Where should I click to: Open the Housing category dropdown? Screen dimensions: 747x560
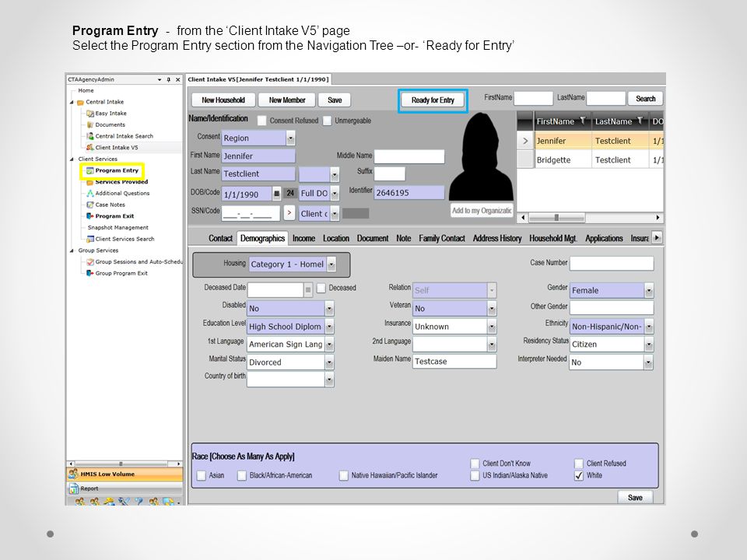[x=331, y=264]
